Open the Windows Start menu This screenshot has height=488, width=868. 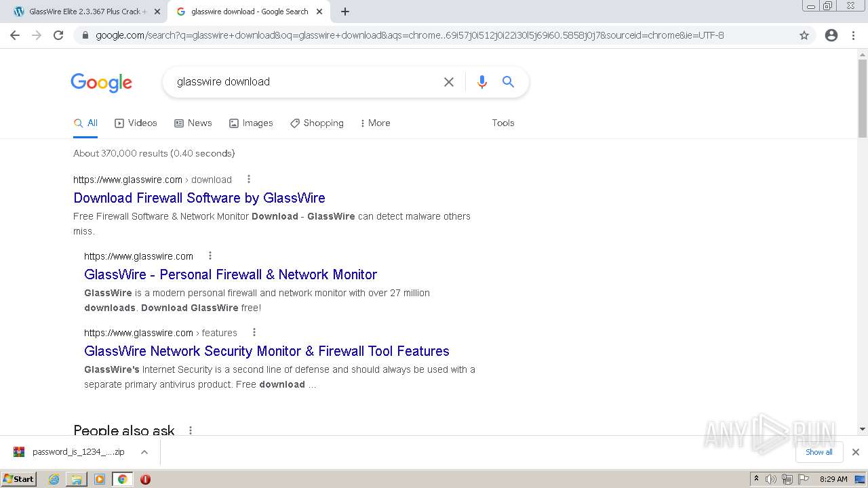tap(19, 479)
